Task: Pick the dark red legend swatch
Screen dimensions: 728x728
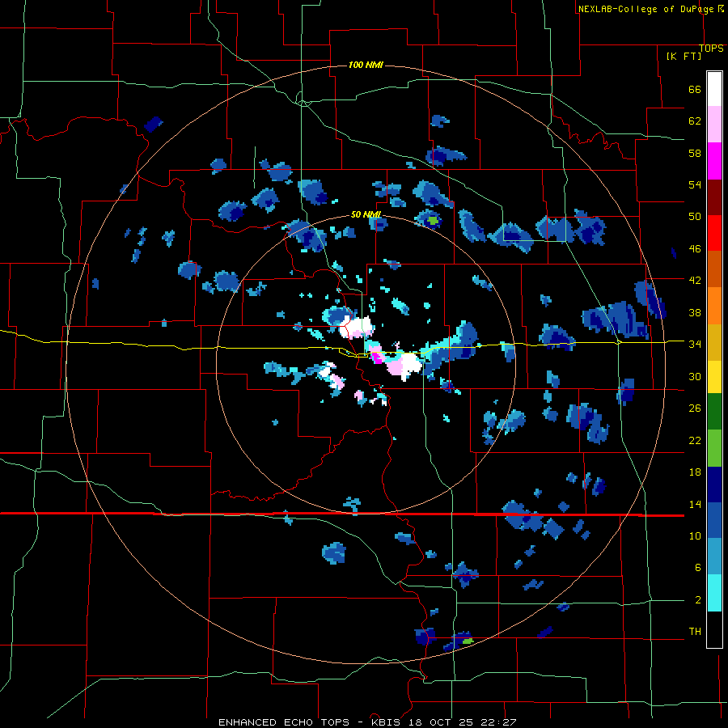Action: click(x=714, y=197)
